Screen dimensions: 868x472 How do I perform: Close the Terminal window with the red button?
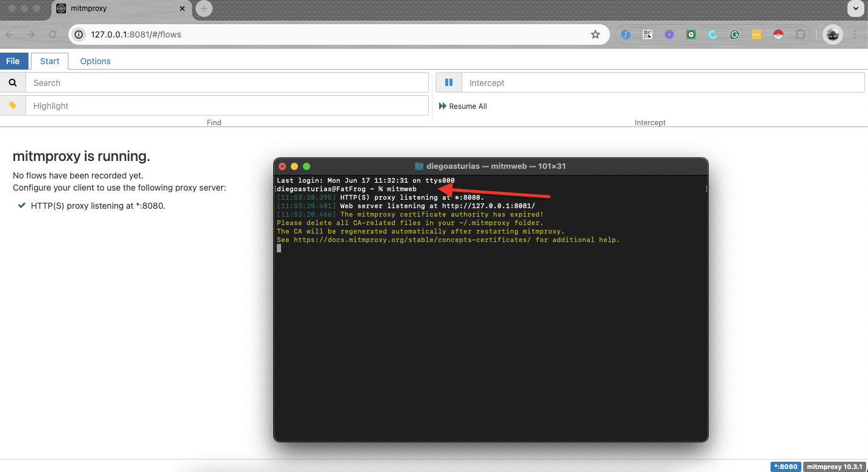coord(282,166)
